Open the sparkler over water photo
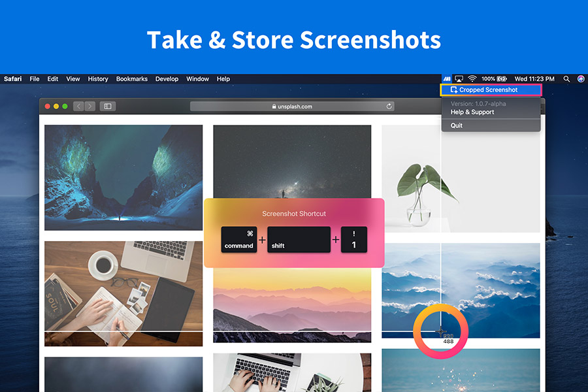The width and height of the screenshot is (588, 392). [x=461, y=370]
